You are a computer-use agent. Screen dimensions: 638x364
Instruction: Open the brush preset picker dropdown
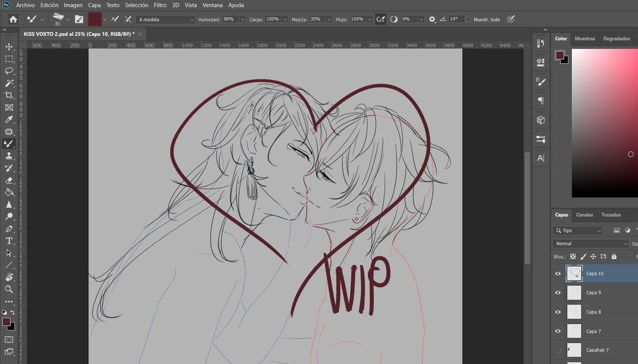68,19
